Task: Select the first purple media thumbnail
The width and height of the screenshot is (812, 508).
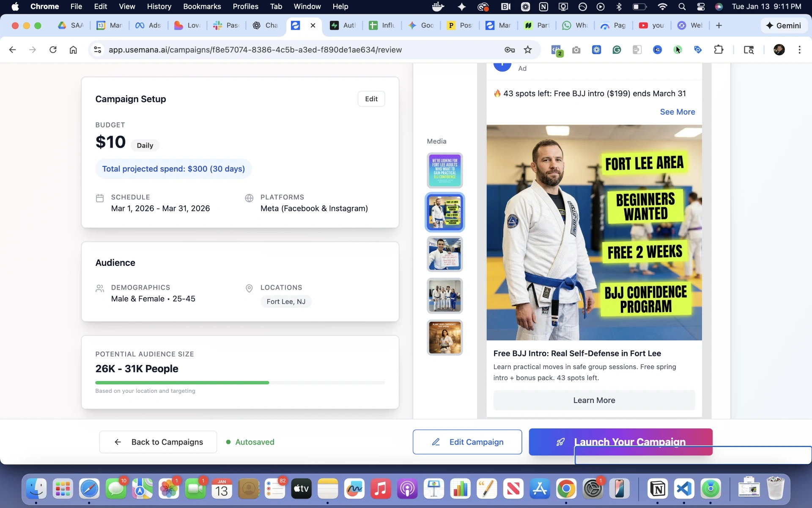Action: 444,171
